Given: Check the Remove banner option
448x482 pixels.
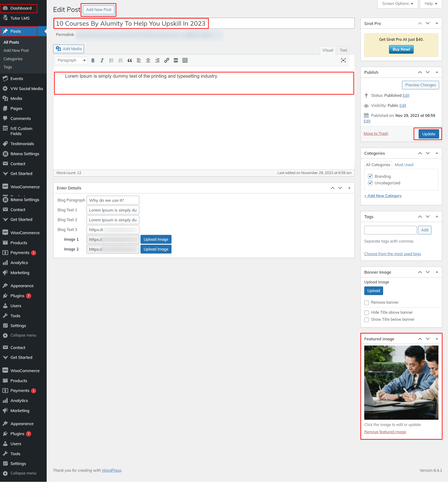Looking at the screenshot, I should [x=367, y=303].
